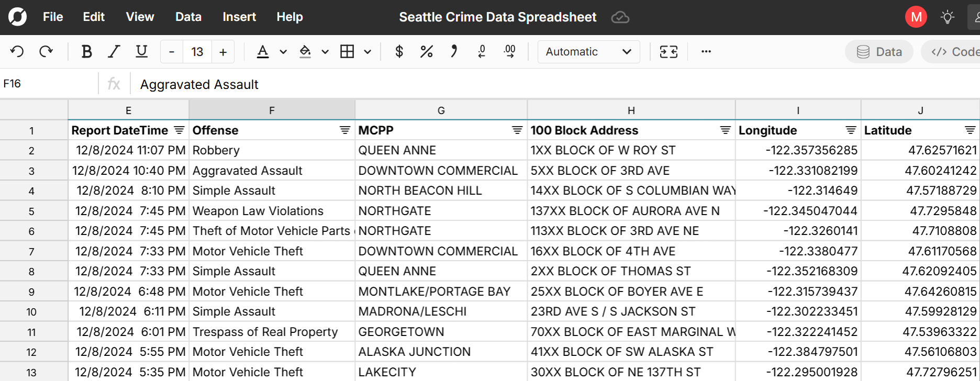Click the merge cells icon

click(669, 51)
